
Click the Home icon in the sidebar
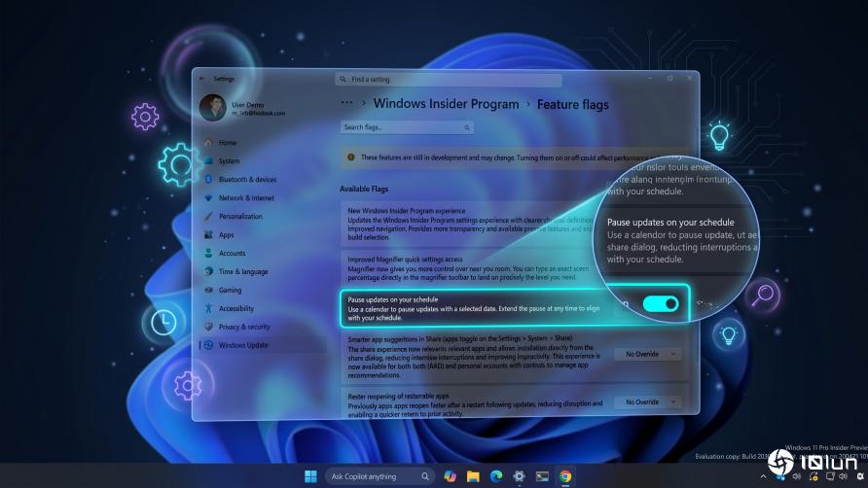point(208,143)
